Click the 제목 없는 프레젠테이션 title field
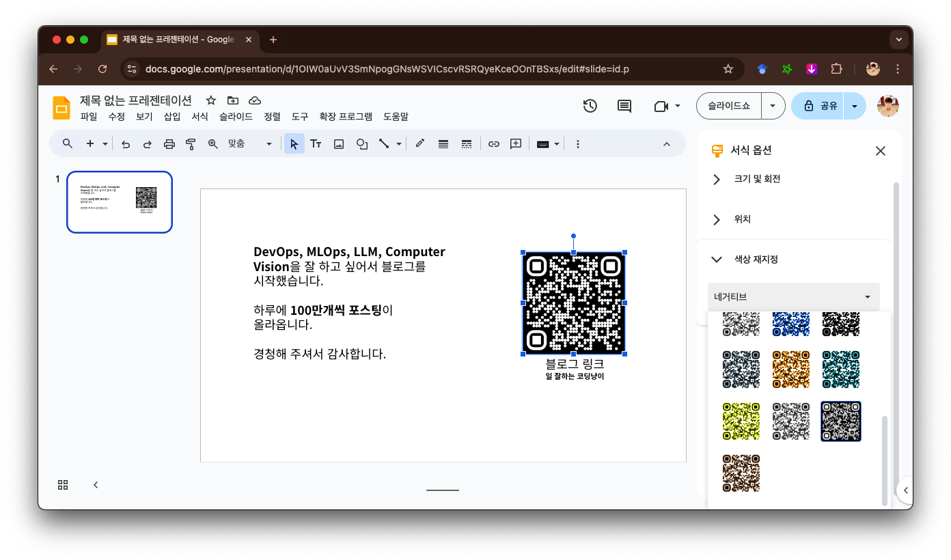Screen dimensions: 951x560 tap(136, 100)
